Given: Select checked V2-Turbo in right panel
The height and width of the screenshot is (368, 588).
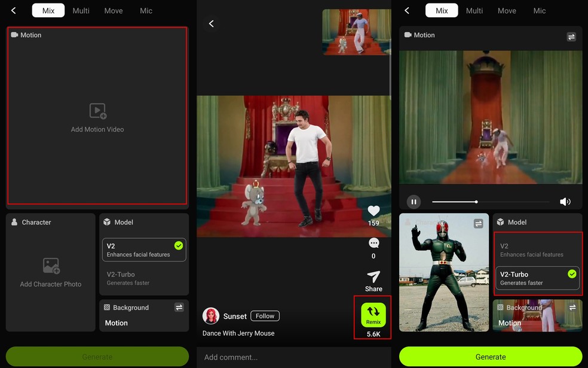Looking at the screenshot, I should (537, 278).
